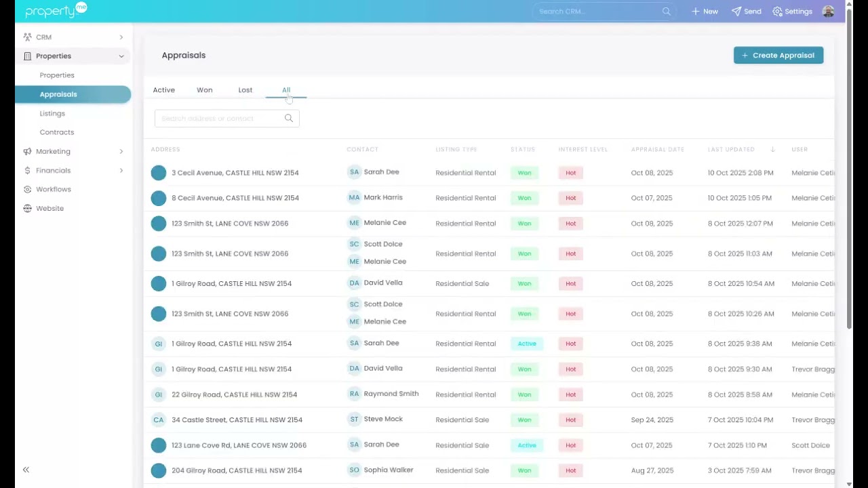Switch to the Active tab
This screenshot has width=868, height=488.
coord(164,90)
